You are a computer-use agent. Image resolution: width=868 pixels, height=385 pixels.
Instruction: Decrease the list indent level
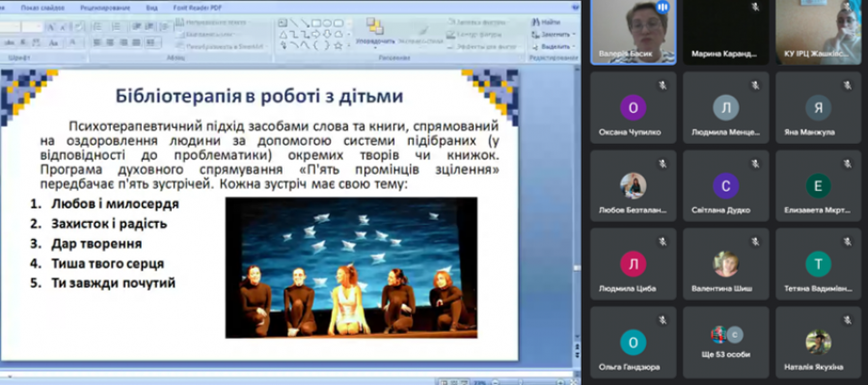click(136, 27)
